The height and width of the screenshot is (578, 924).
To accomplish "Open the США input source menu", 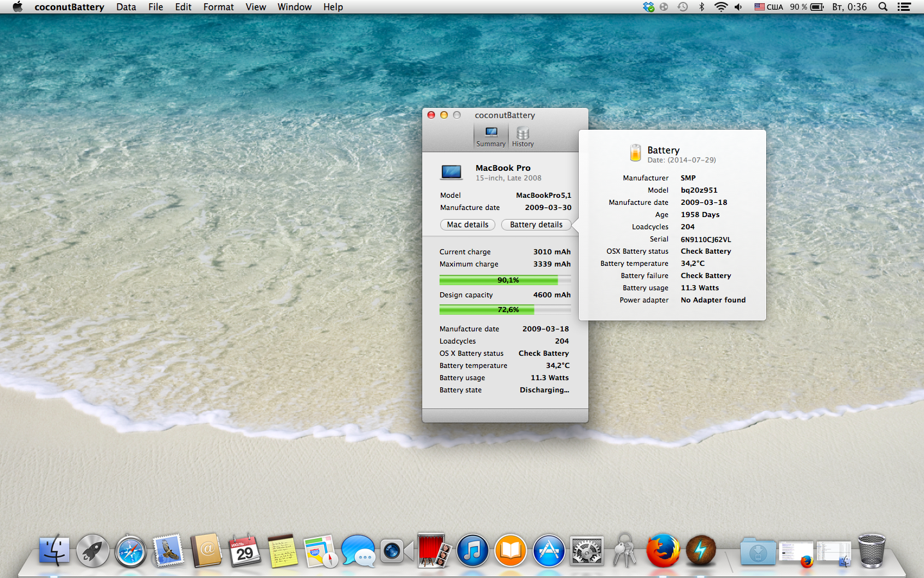I will [x=769, y=7].
